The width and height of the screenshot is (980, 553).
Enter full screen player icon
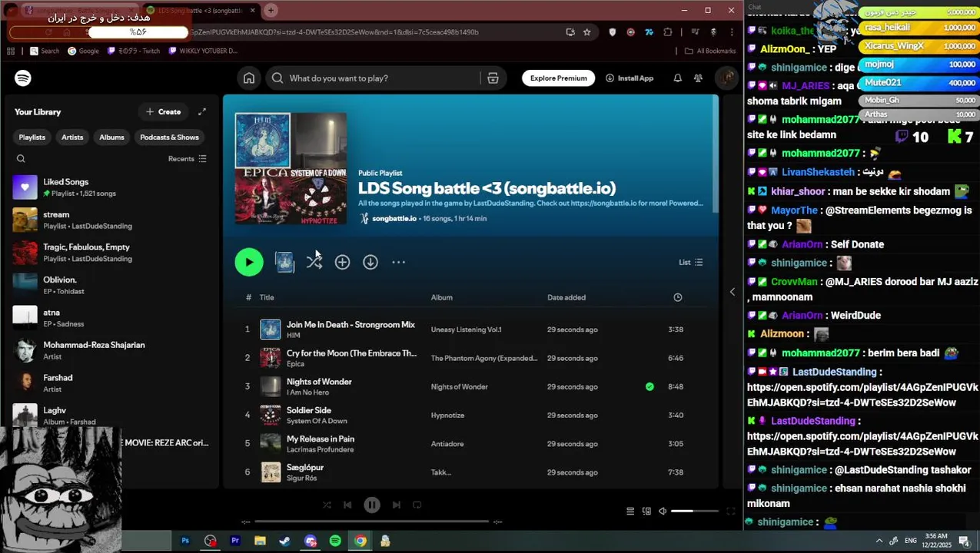point(731,511)
